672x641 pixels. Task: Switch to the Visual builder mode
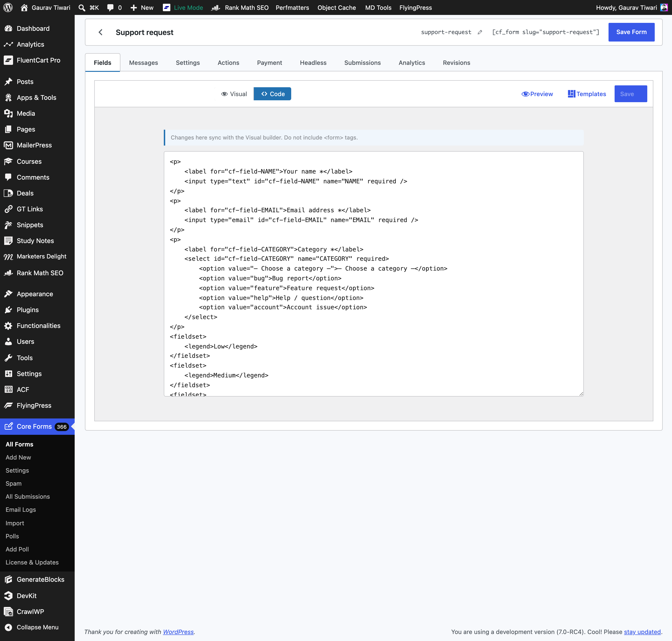tap(234, 94)
